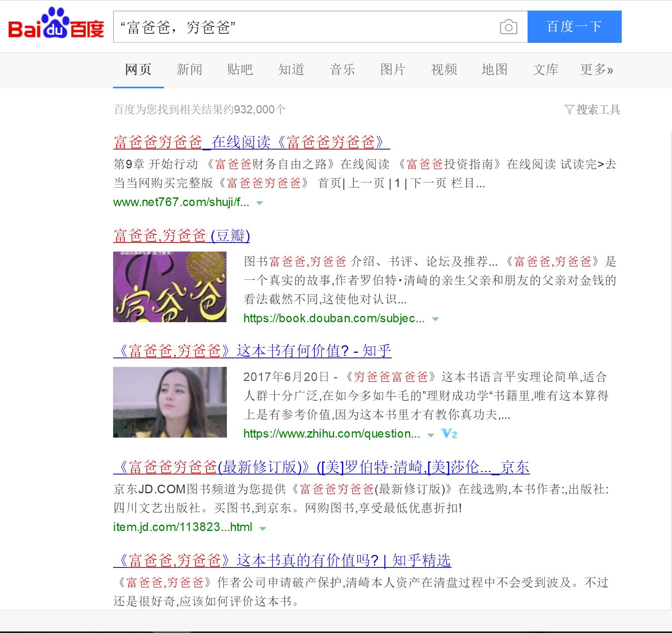Open 富爸爸,穷爸爸 (豆瓣) result
The width and height of the screenshot is (672, 633).
coord(181,235)
